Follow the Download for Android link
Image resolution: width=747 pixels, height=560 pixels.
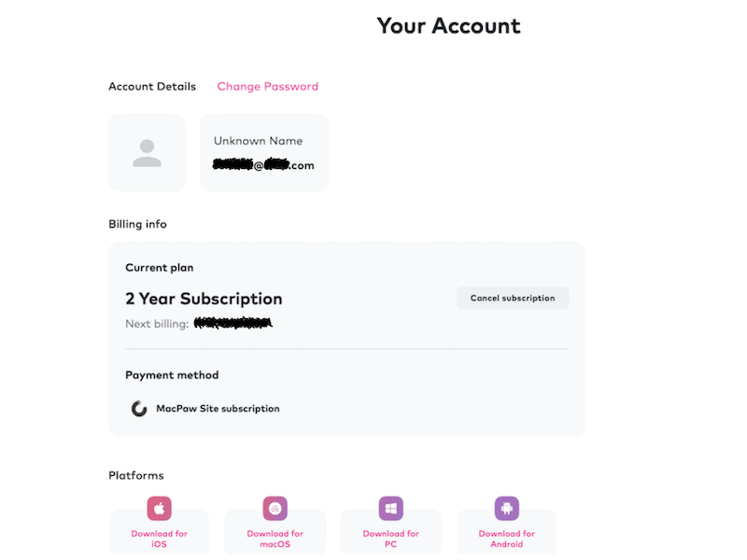506,539
